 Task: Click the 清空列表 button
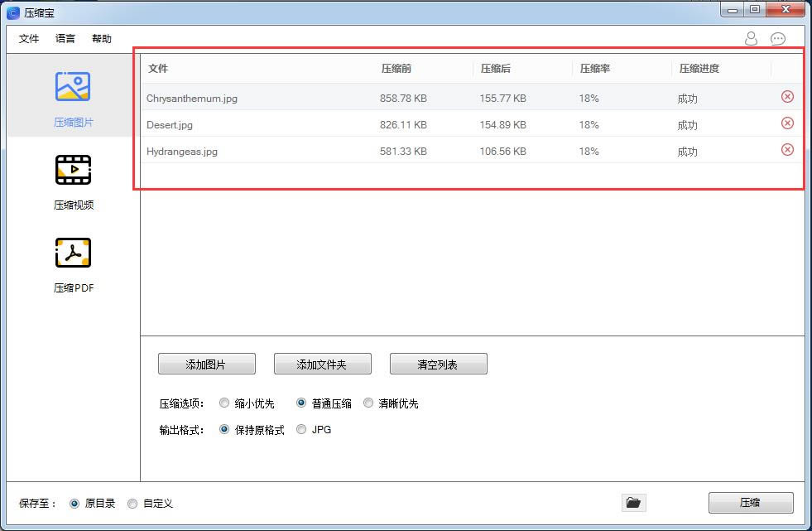pyautogui.click(x=438, y=364)
